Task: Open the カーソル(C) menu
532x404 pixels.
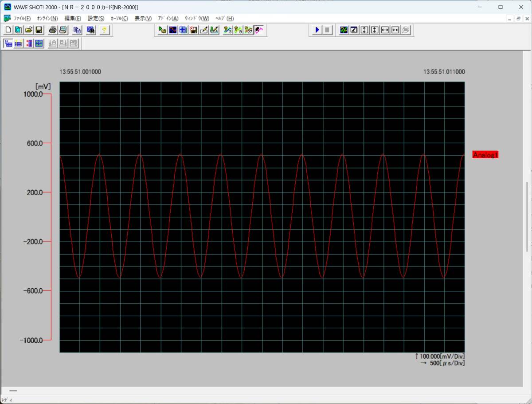Action: click(x=119, y=19)
